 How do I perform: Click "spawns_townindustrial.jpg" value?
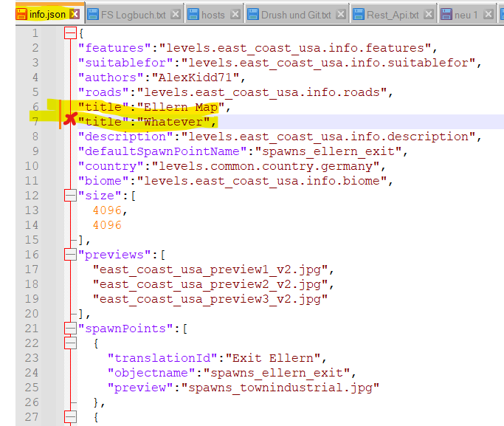[x=280, y=388]
